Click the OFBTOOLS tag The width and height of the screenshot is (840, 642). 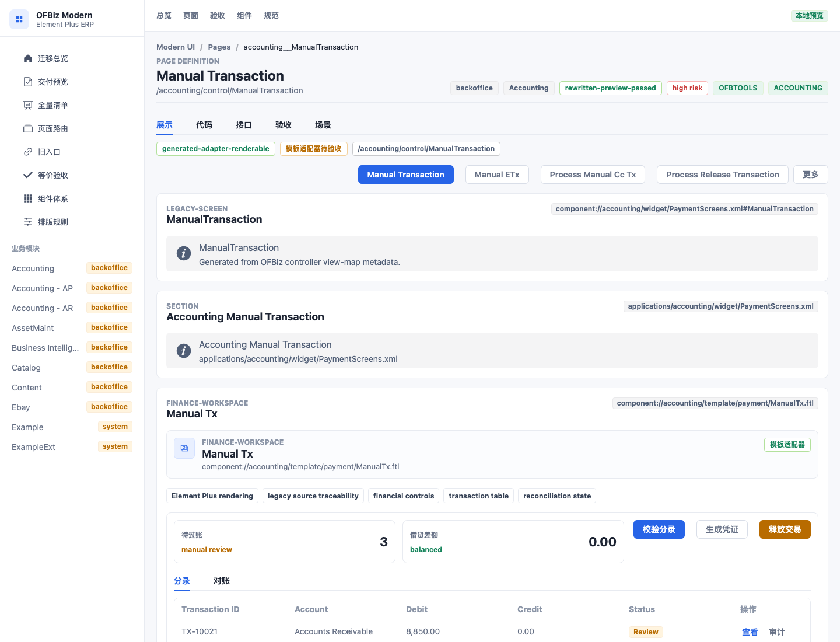738,88
